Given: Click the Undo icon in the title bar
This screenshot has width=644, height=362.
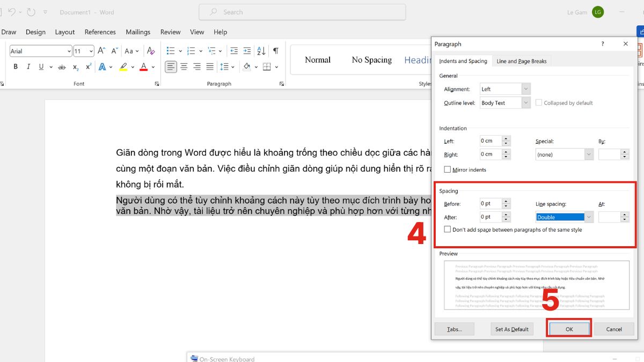Looking at the screenshot, I should 12,12.
